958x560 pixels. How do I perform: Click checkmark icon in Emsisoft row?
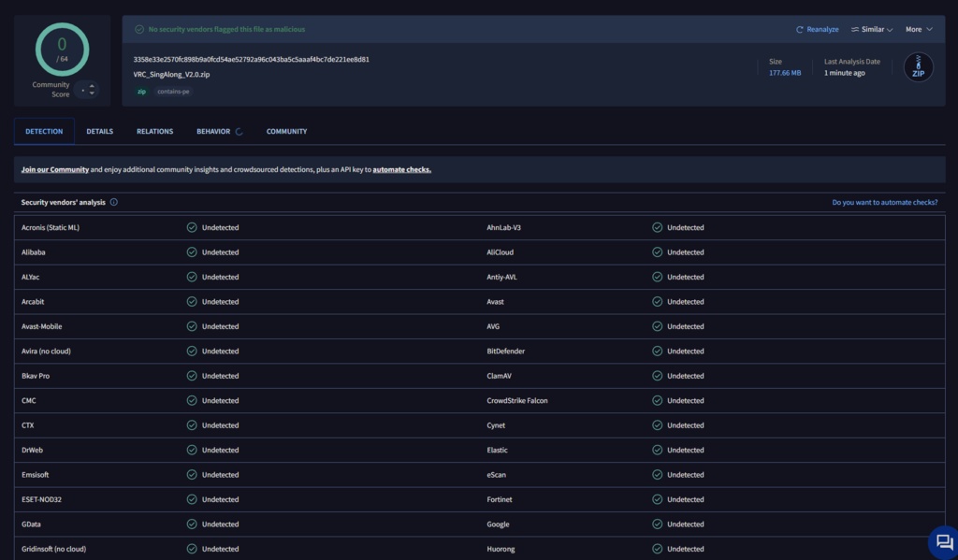click(192, 475)
